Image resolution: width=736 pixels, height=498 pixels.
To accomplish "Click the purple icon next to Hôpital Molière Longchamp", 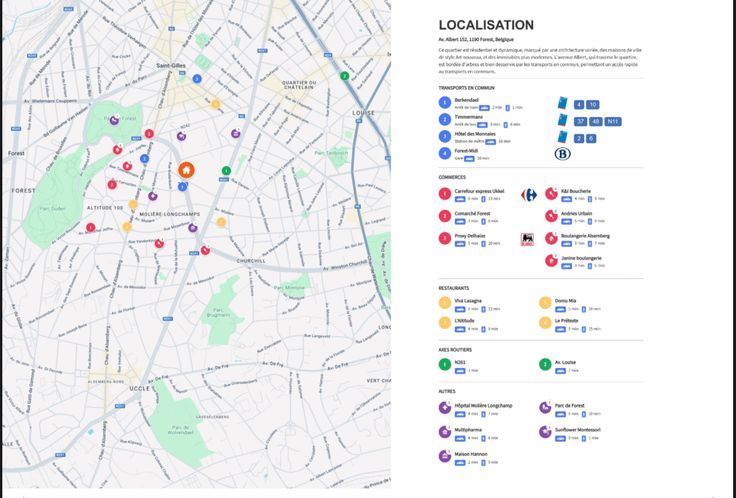I will [x=445, y=408].
